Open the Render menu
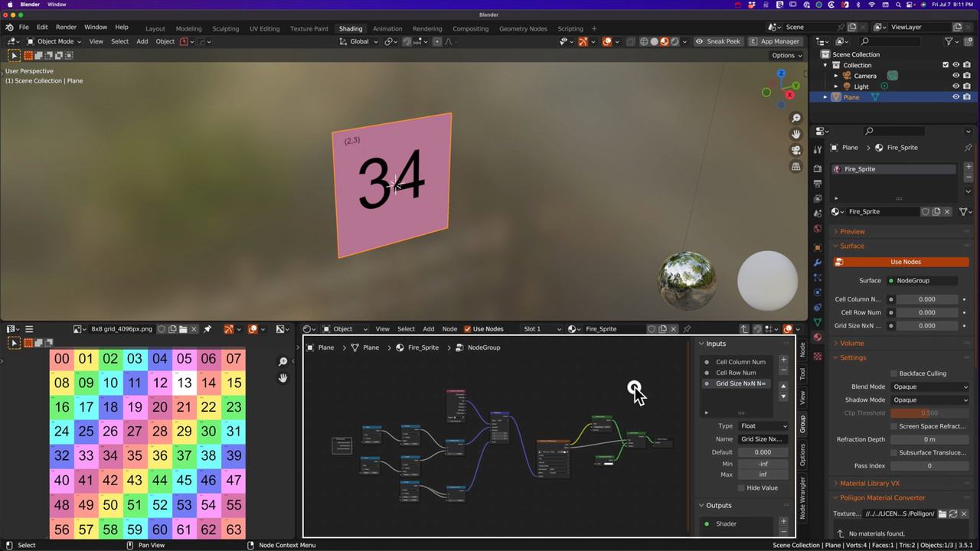 (x=66, y=27)
